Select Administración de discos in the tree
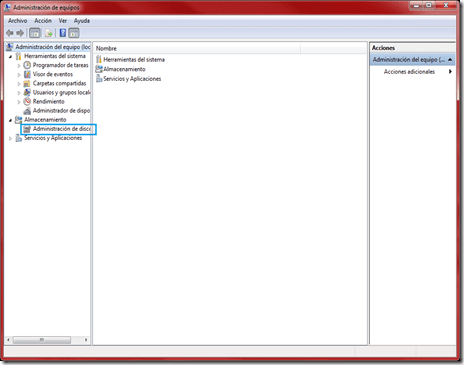Viewport: 464px width, 365px height. point(61,129)
